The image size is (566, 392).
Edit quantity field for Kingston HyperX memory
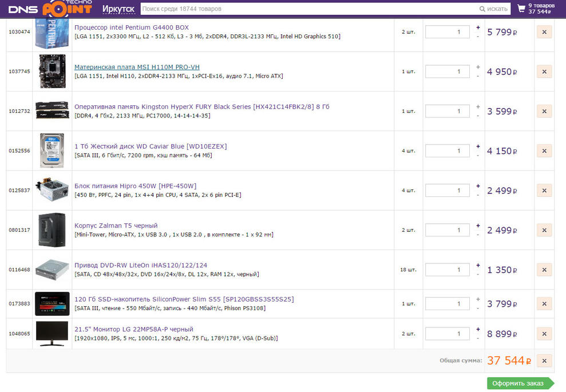[x=447, y=111]
